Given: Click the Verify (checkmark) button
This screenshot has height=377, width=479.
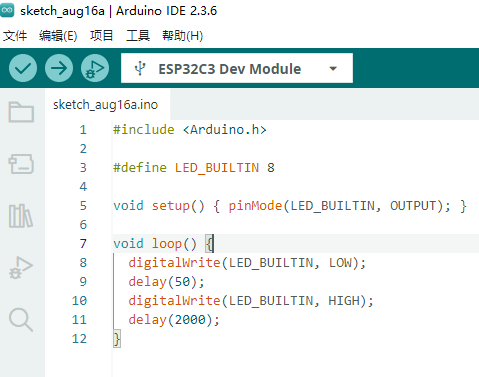Looking at the screenshot, I should (x=23, y=68).
